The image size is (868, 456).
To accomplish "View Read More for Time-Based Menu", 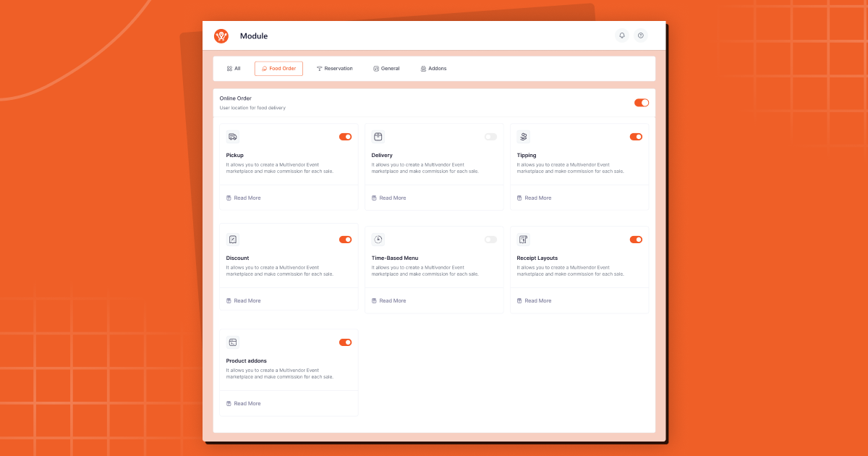I will click(x=393, y=300).
